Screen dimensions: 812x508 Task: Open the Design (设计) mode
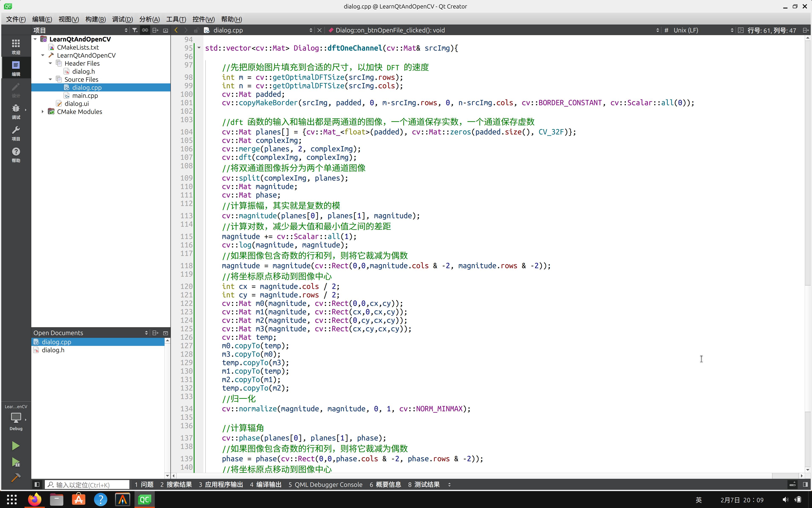pyautogui.click(x=16, y=90)
